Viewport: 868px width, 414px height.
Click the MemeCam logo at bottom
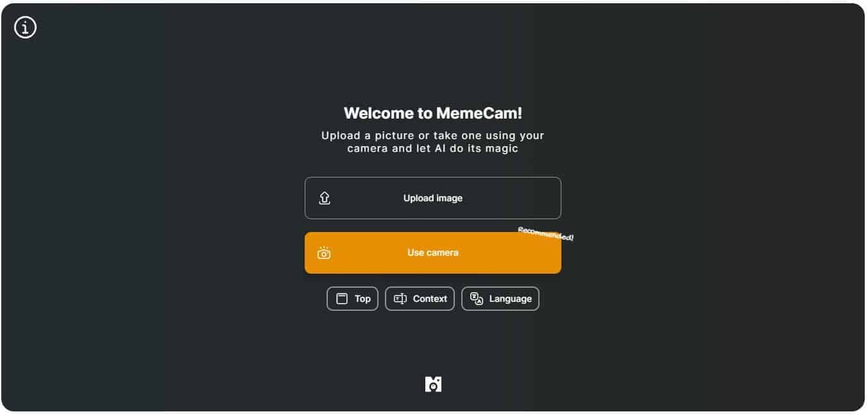click(x=433, y=385)
